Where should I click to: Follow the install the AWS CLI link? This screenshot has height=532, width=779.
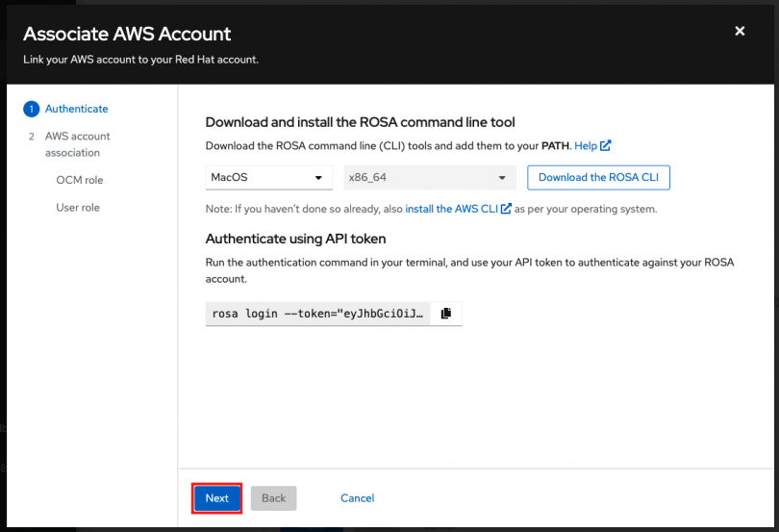(451, 209)
